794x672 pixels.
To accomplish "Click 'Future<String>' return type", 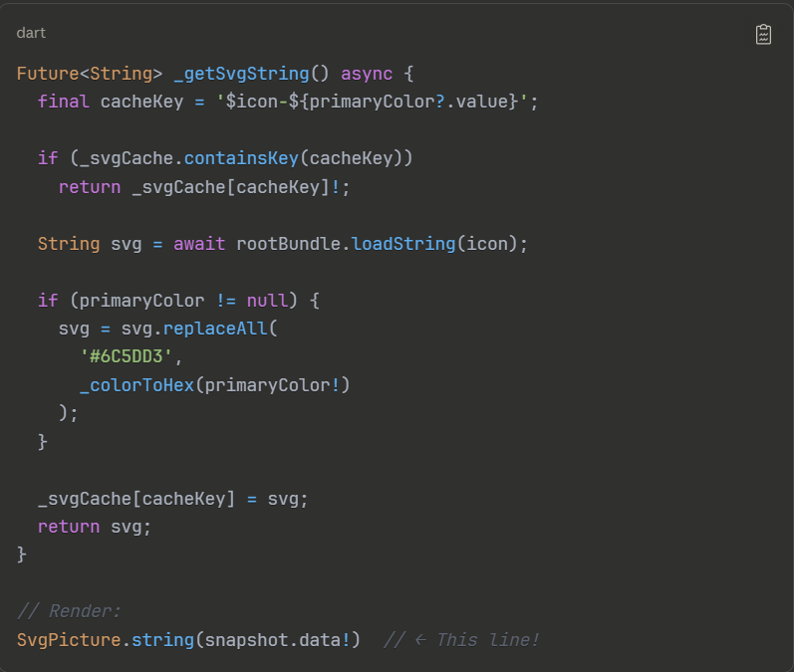I will pyautogui.click(x=89, y=74).
